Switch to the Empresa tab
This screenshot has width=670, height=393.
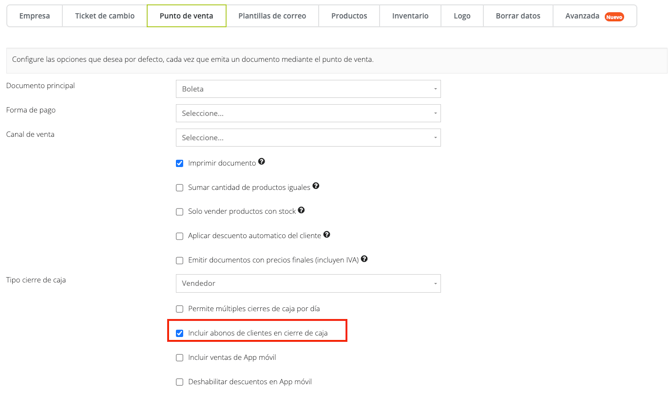35,16
